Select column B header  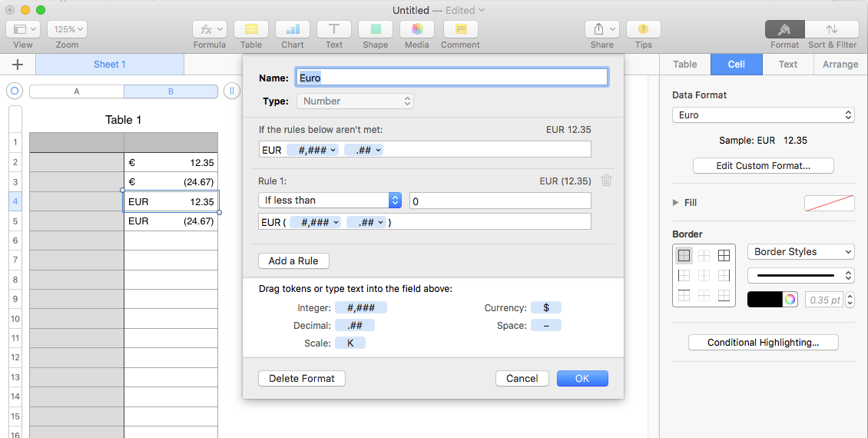coord(171,91)
